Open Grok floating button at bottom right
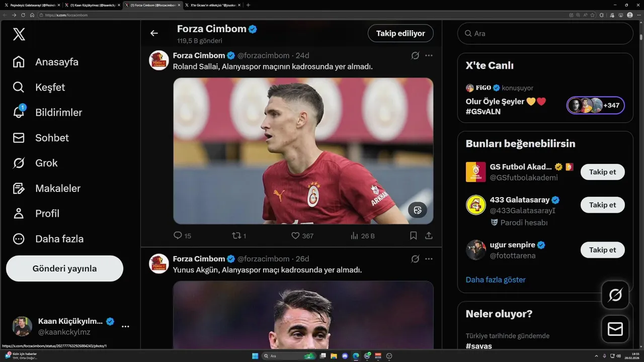Image resolution: width=644 pixels, height=362 pixels. pos(615,295)
